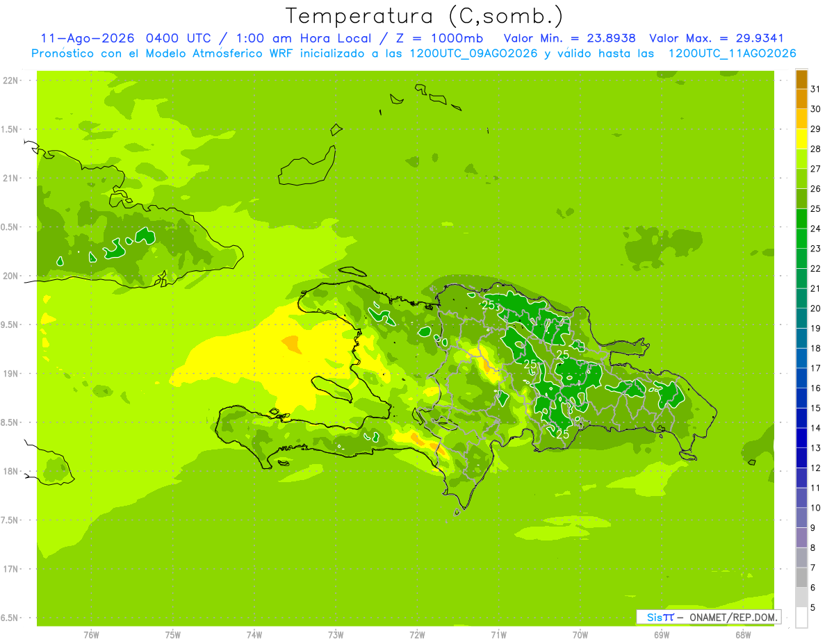The height and width of the screenshot is (644, 834).
Task: Click the northernmost 25 contour label over Dominican Republic
Action: tap(489, 304)
